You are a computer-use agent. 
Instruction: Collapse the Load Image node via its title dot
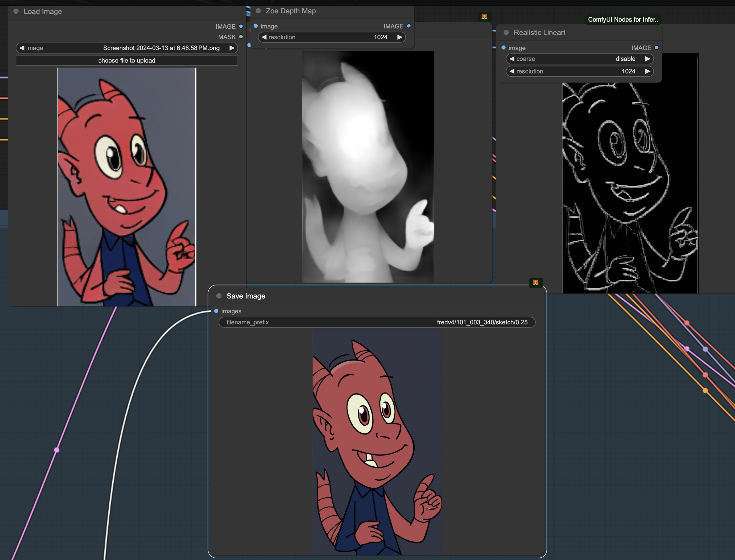coord(16,11)
